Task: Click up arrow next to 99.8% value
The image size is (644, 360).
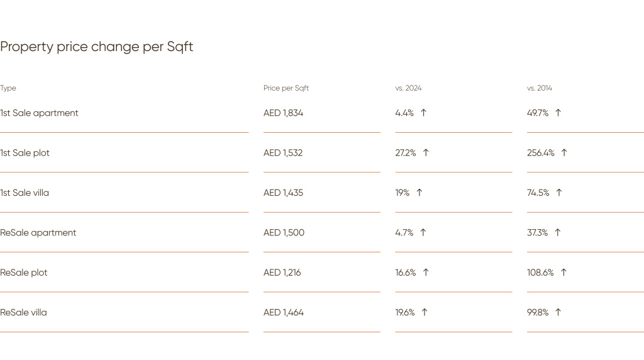Action: [558, 312]
